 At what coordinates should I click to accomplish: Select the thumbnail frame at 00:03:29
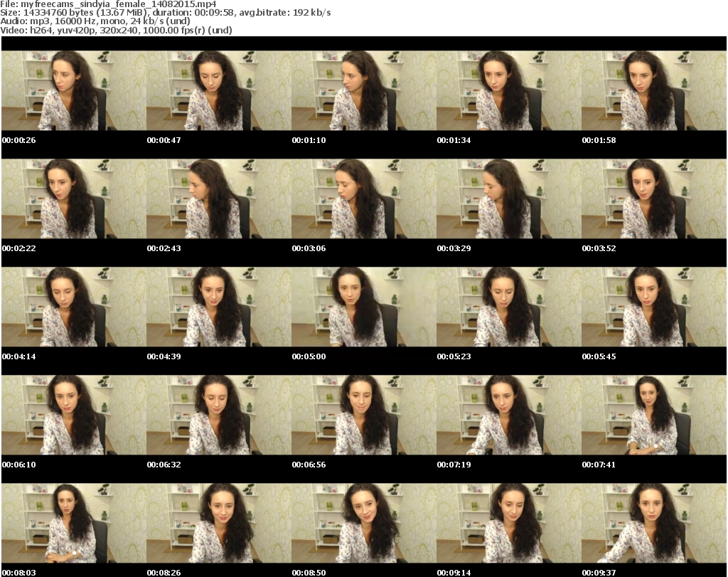509,198
